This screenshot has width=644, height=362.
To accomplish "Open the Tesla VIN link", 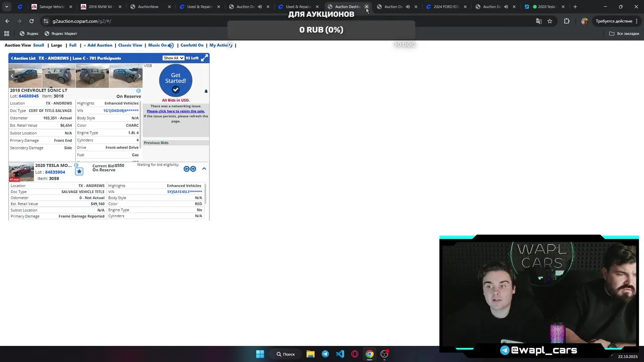I will click(x=185, y=192).
